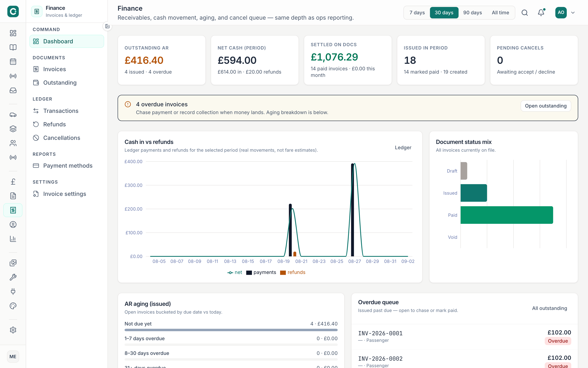Screen dimensions: 588x368
Task: Click the Not due yet progress bar
Action: coord(231,330)
